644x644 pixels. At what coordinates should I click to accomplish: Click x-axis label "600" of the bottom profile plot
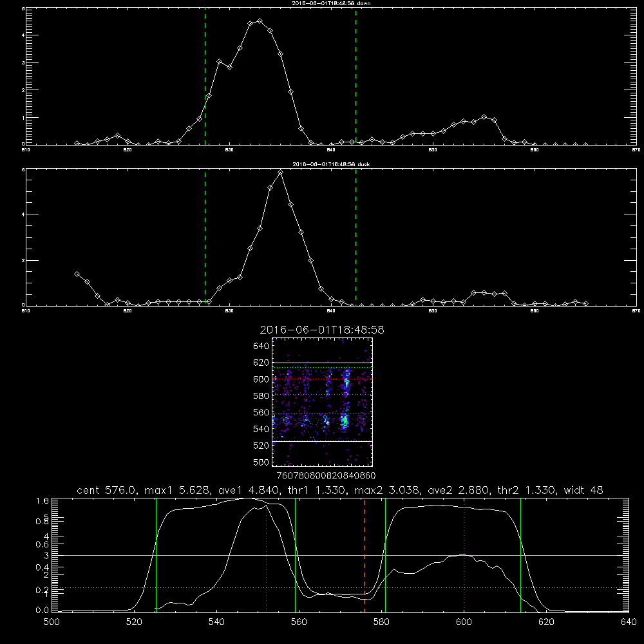(464, 622)
